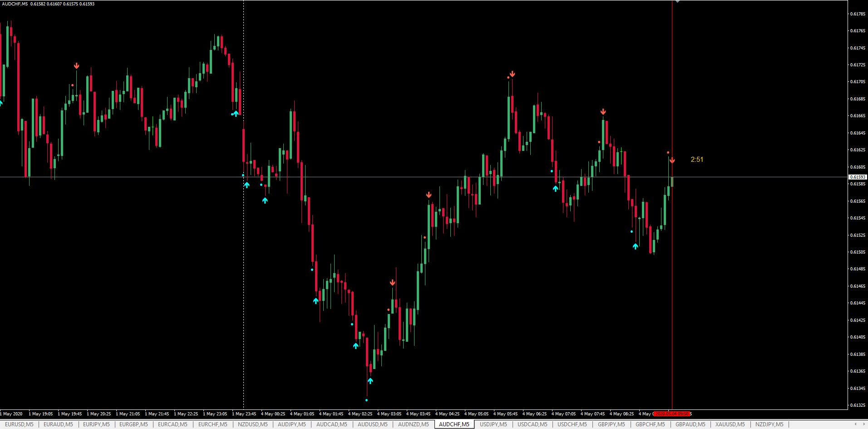Switch to the NZDUSD,M5 chart
Image resolution: width=868 pixels, height=429 pixels.
pyautogui.click(x=252, y=424)
